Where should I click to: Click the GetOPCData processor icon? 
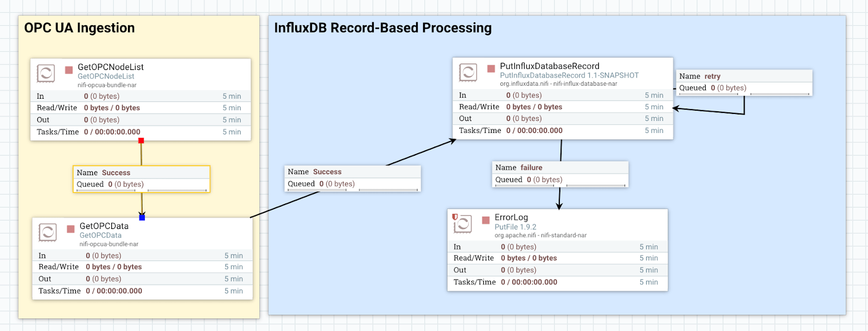point(48,232)
